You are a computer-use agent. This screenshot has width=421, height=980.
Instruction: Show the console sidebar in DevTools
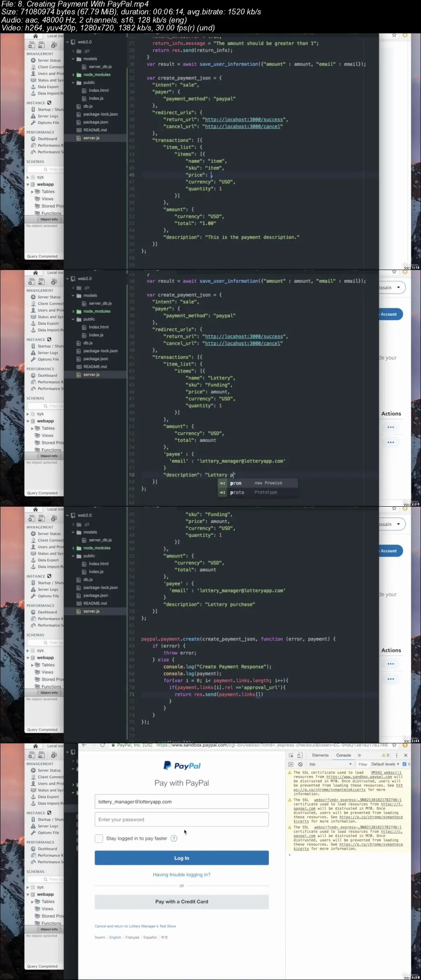click(291, 764)
